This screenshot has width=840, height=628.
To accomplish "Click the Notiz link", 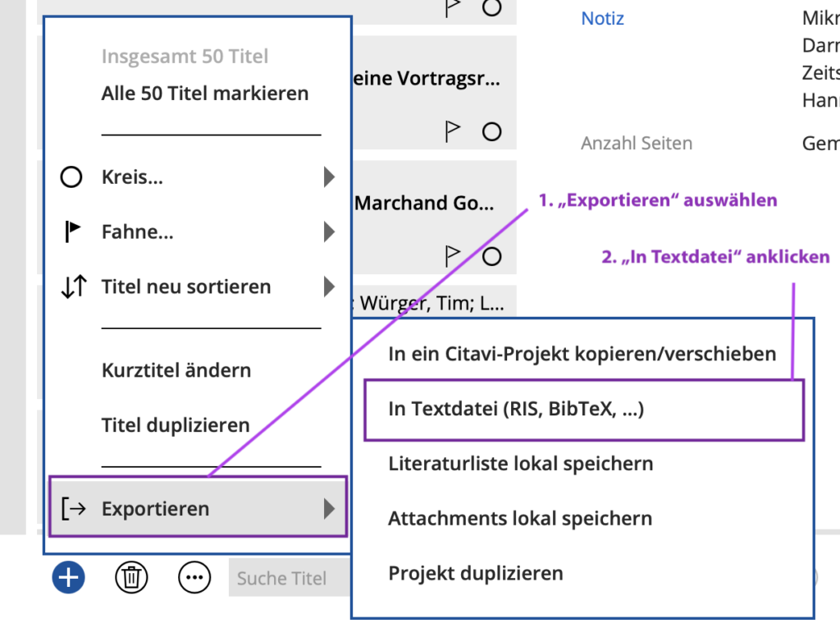I will coord(602,18).
